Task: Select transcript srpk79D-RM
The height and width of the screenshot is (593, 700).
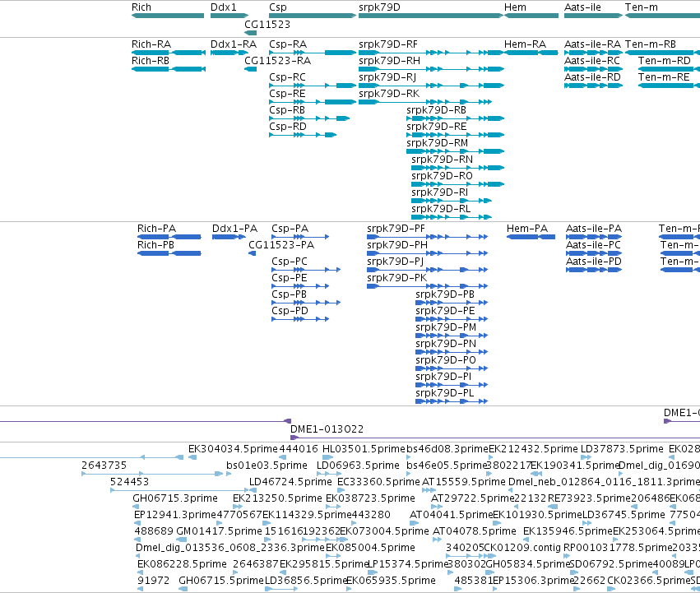Action: tap(437, 143)
